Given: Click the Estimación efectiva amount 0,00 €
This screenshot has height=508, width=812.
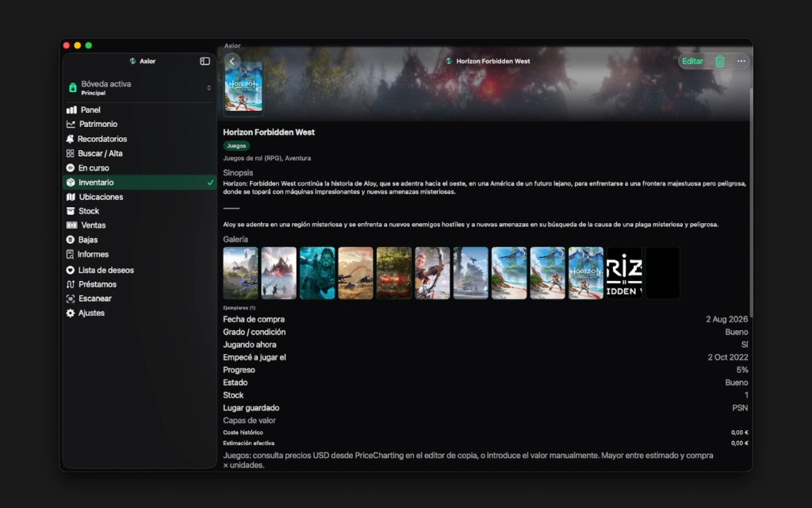Looking at the screenshot, I should pos(740,443).
